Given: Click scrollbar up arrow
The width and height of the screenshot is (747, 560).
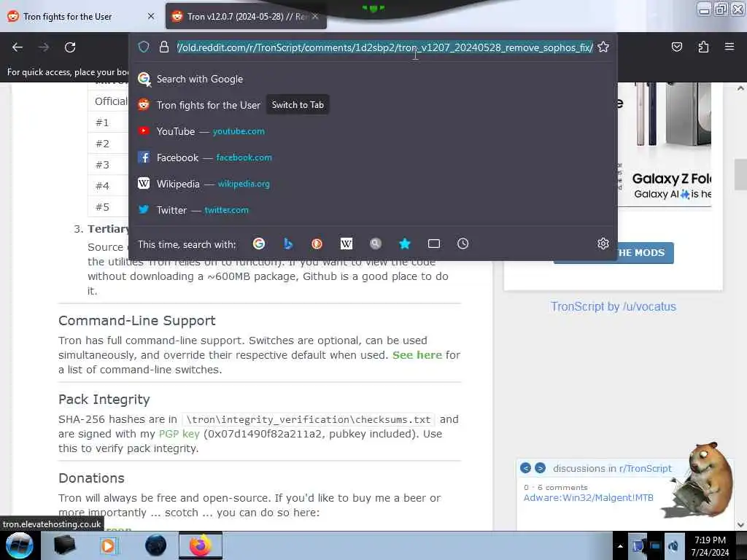Looking at the screenshot, I should pos(740,88).
